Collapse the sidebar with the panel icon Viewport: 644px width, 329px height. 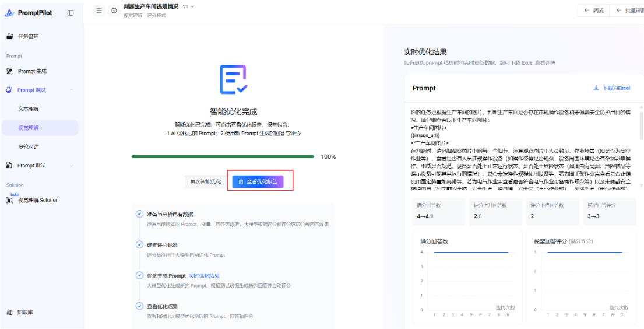[x=71, y=13]
